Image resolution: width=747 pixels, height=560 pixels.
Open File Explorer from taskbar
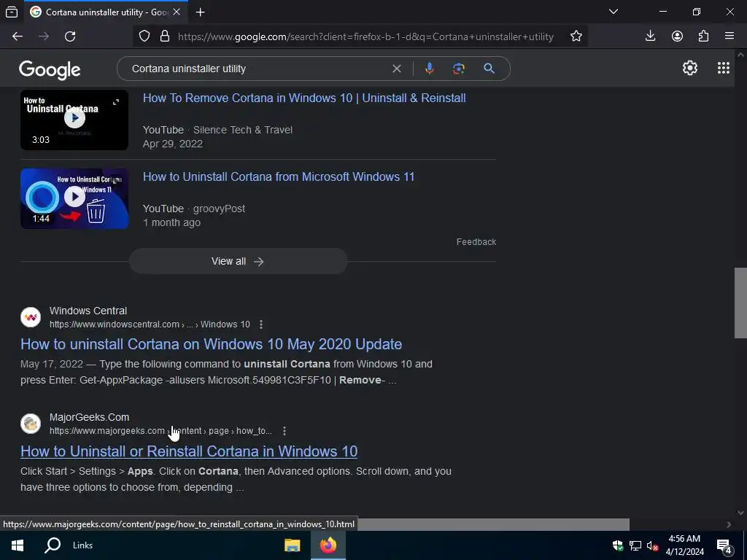(292, 545)
